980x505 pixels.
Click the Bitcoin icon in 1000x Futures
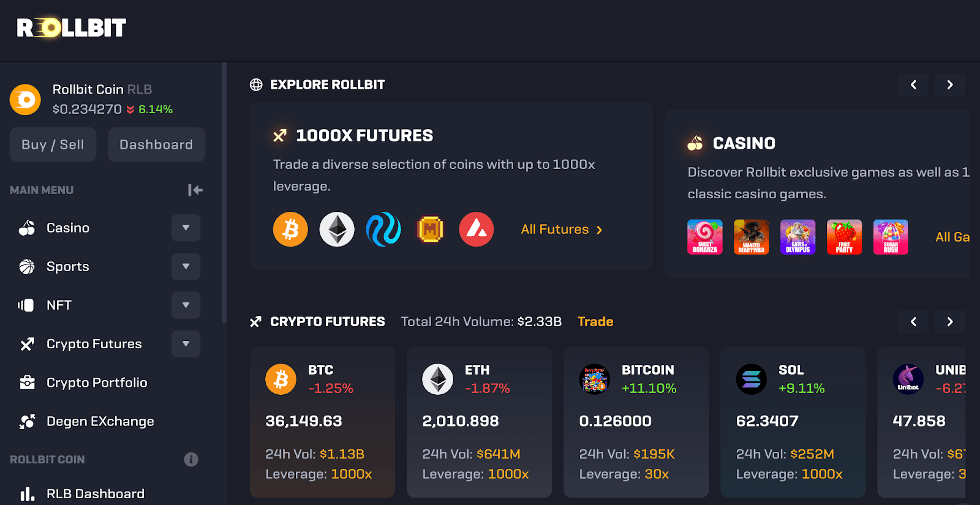[x=290, y=230]
